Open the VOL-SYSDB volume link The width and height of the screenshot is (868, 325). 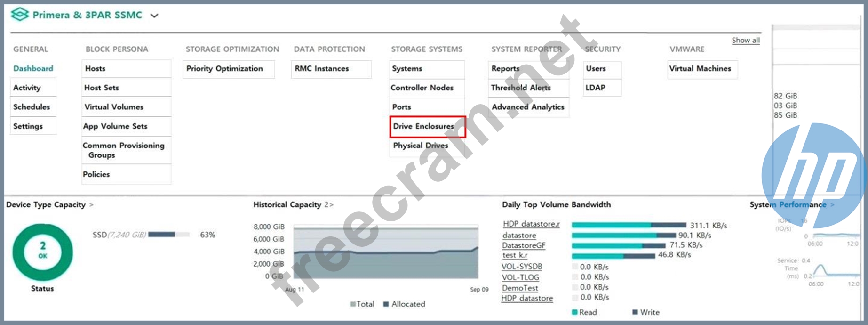pos(521,267)
